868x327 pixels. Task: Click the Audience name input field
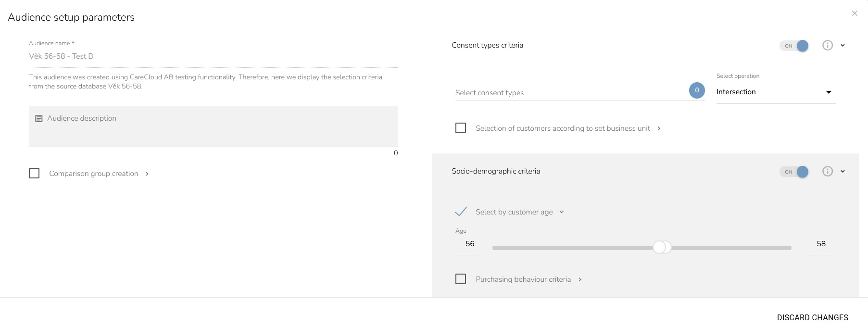(x=213, y=56)
